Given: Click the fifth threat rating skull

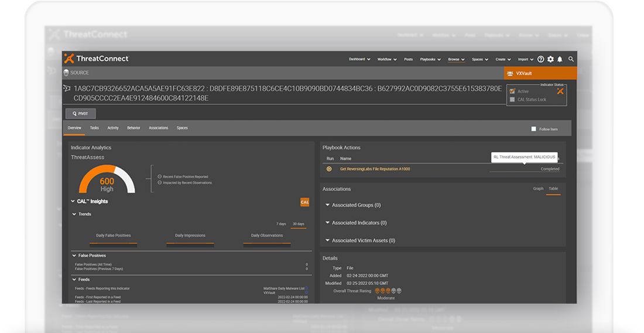Looking at the screenshot, I should click(399, 291).
